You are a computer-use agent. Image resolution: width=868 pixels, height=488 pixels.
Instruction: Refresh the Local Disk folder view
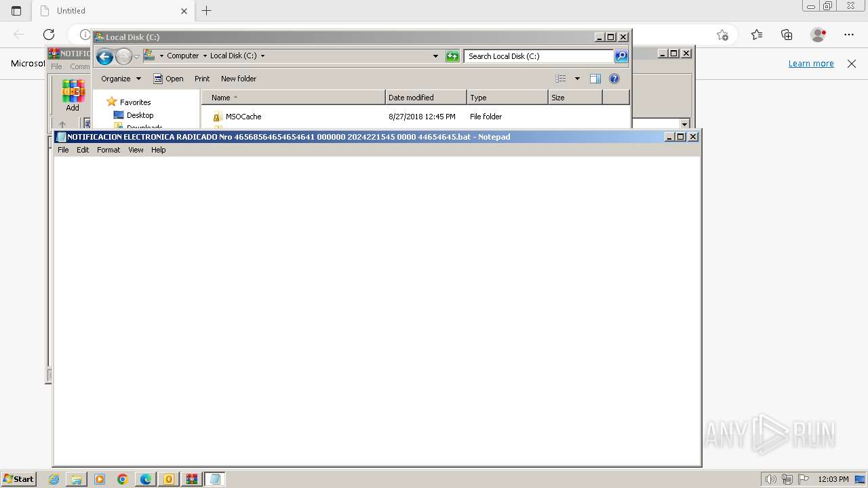[452, 56]
